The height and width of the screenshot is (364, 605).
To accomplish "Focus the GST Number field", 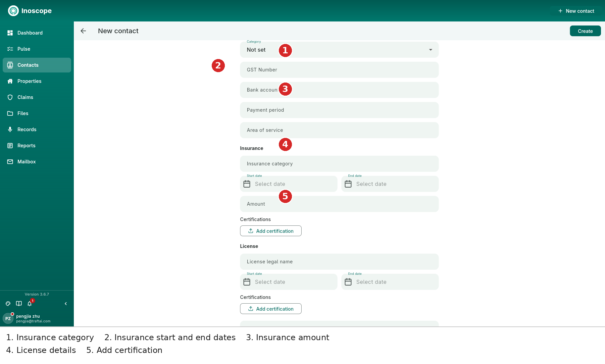I will (339, 70).
